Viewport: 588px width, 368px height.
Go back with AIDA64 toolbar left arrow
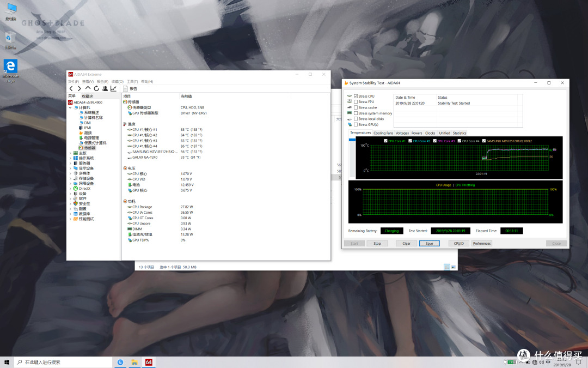[x=71, y=89]
